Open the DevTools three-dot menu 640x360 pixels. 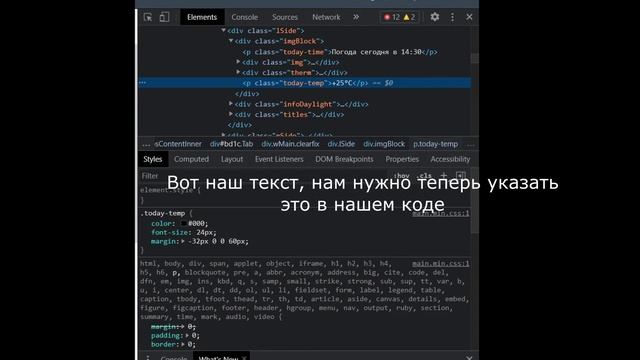(452, 17)
